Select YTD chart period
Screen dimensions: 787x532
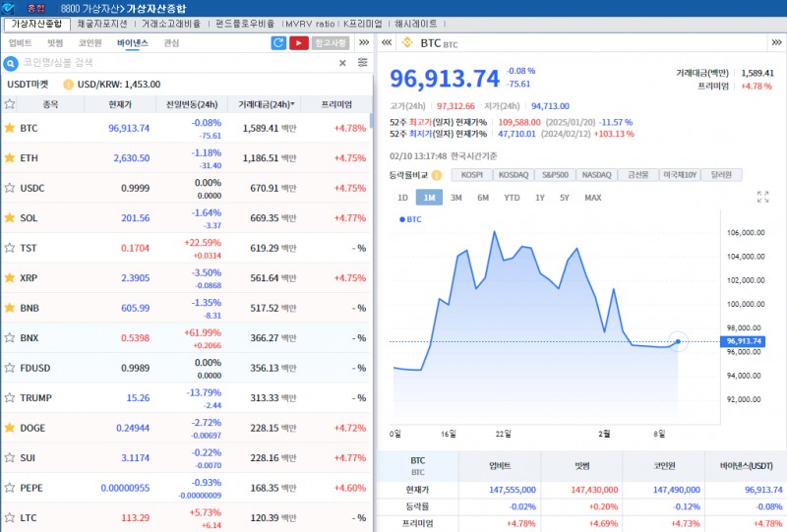coord(512,198)
